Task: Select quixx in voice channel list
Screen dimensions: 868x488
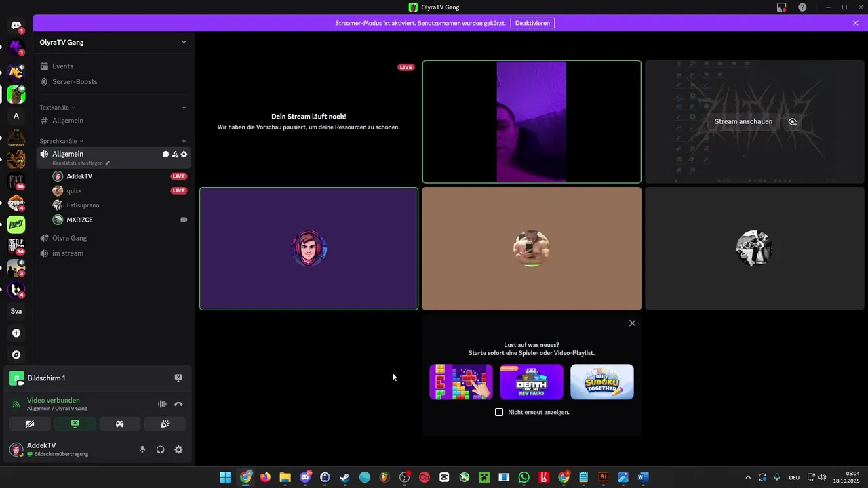Action: pos(120,190)
